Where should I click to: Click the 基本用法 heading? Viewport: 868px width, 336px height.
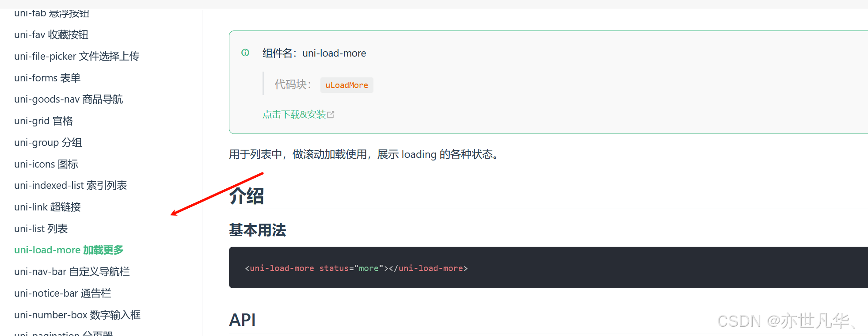tap(258, 230)
